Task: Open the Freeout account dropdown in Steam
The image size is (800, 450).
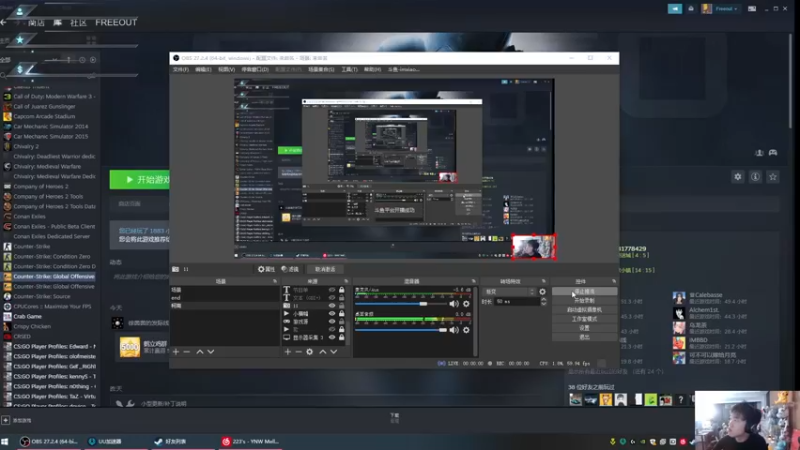Action: coord(721,9)
